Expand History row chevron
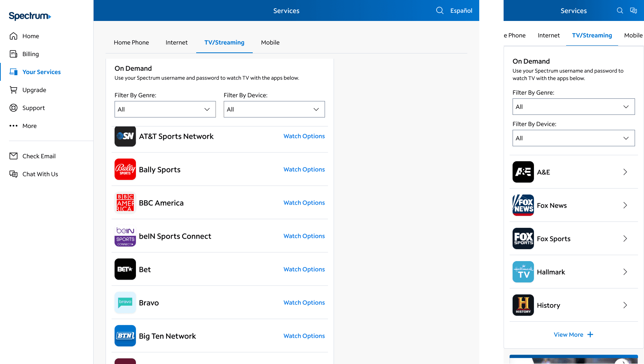Image resolution: width=644 pixels, height=364 pixels. point(625,305)
